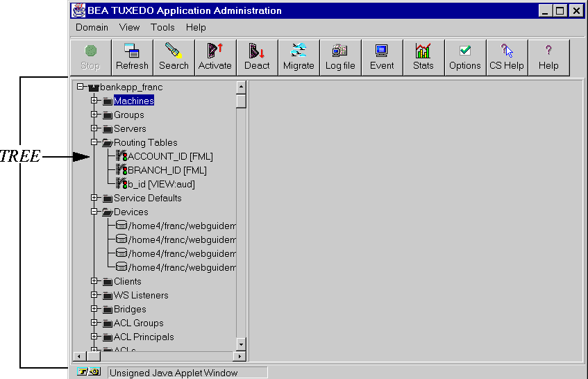Click the CS Help button
The width and height of the screenshot is (588, 379).
[507, 58]
